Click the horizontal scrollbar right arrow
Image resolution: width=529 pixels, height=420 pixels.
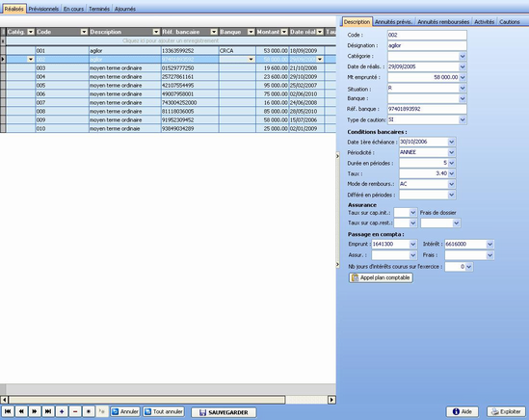click(x=331, y=400)
